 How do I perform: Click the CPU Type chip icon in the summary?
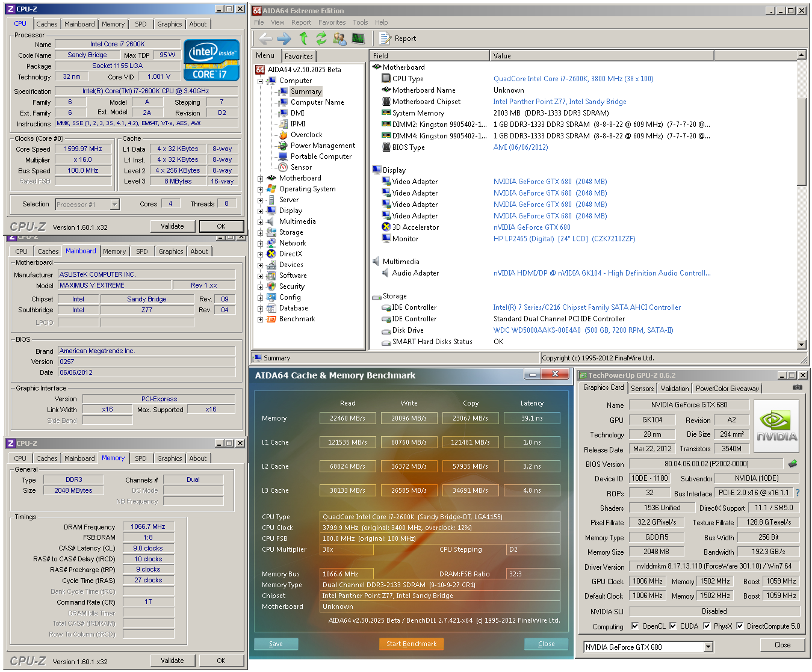(386, 78)
